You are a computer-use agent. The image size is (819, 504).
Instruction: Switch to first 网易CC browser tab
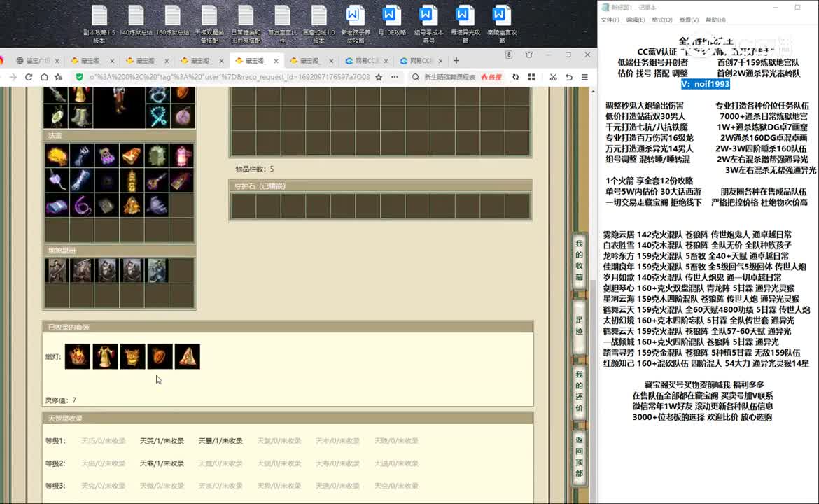click(x=365, y=61)
